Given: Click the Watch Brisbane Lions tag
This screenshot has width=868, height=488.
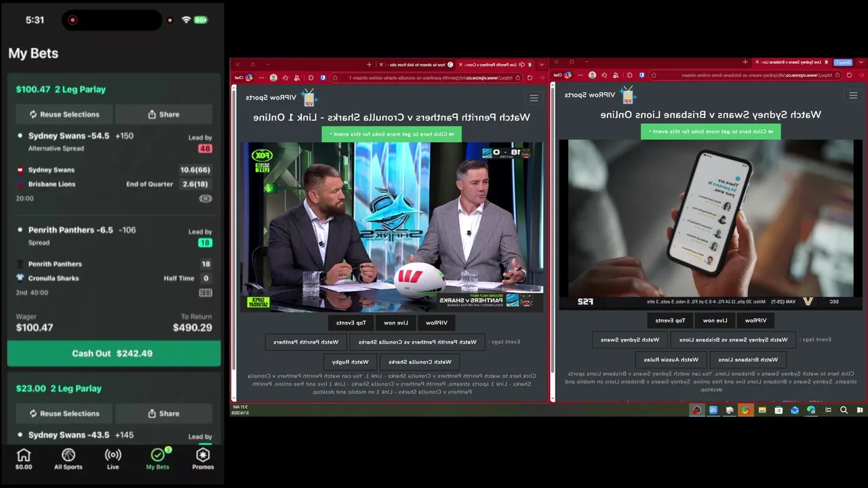Looking at the screenshot, I should click(749, 359).
